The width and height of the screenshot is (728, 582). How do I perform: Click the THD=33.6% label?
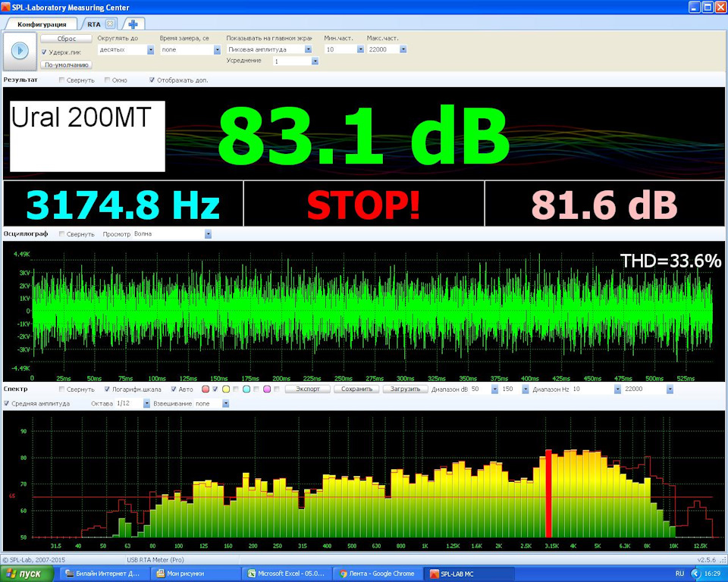point(670,261)
